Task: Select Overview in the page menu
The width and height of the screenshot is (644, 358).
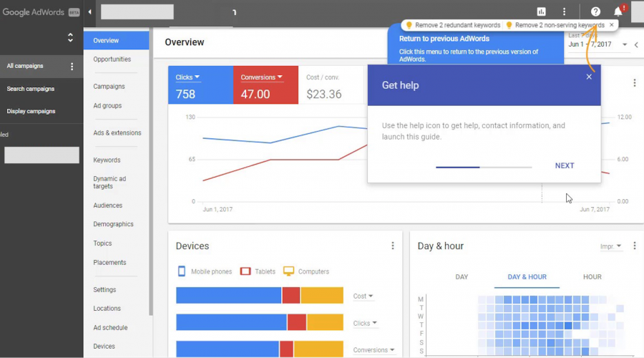Action: coord(116,40)
